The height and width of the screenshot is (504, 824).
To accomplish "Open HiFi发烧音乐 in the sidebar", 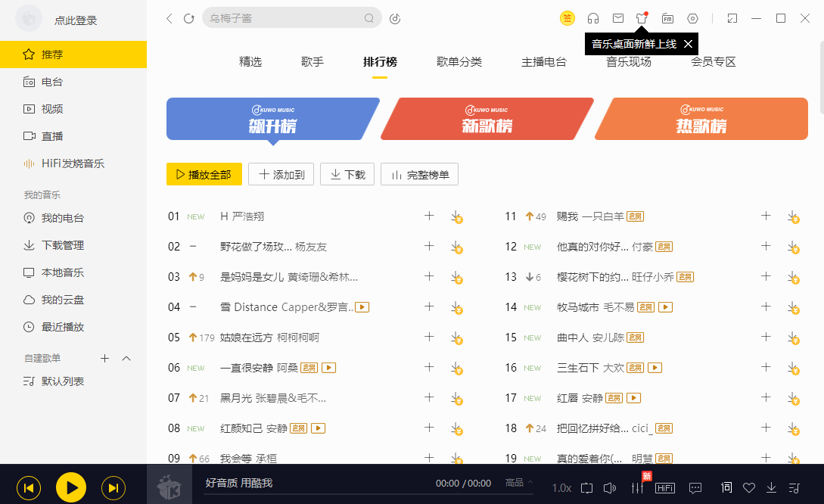I will pyautogui.click(x=73, y=163).
